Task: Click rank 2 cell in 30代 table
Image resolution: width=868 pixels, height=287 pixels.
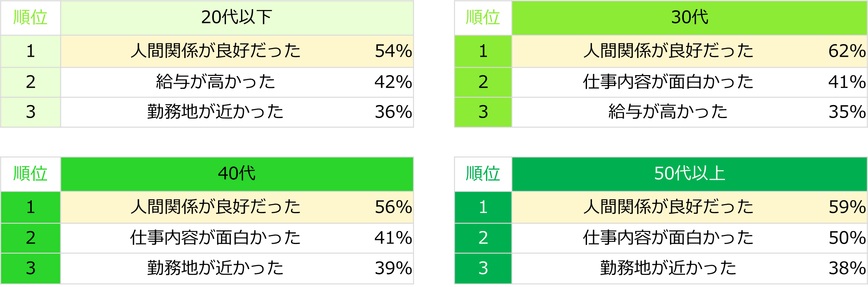Action: (x=483, y=82)
